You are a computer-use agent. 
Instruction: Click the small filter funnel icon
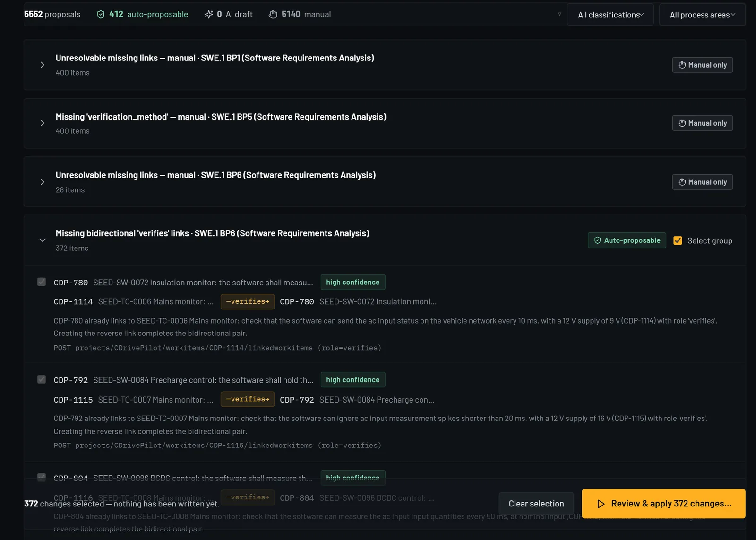tap(559, 15)
